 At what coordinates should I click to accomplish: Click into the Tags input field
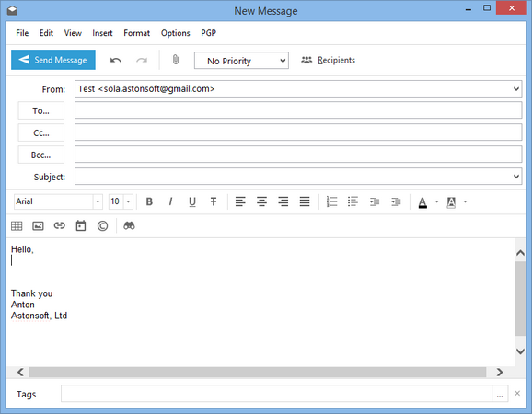(276, 394)
